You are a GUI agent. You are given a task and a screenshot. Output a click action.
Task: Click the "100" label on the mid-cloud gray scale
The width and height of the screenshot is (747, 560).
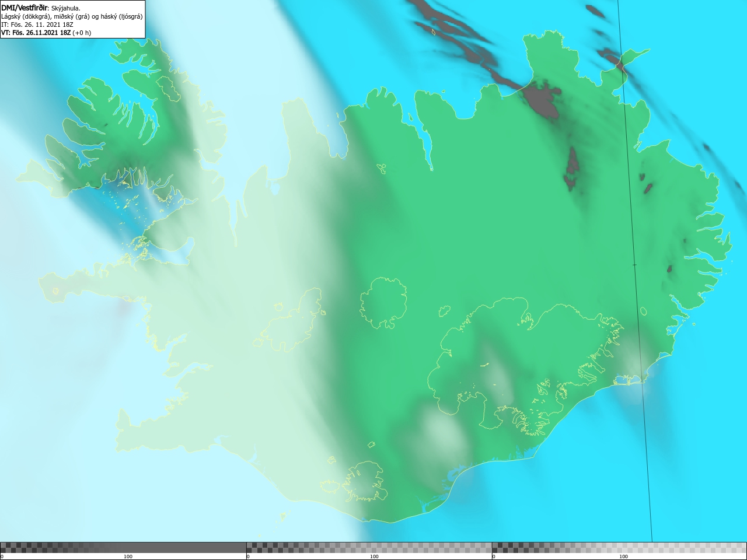(374, 556)
